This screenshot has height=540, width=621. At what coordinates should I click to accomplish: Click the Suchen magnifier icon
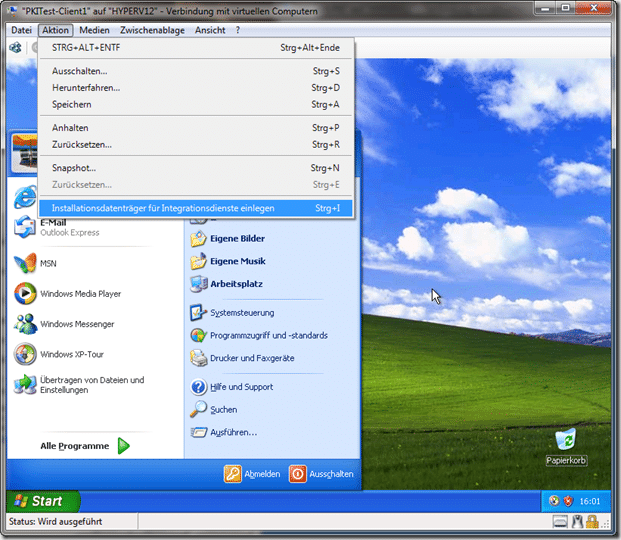click(x=198, y=409)
